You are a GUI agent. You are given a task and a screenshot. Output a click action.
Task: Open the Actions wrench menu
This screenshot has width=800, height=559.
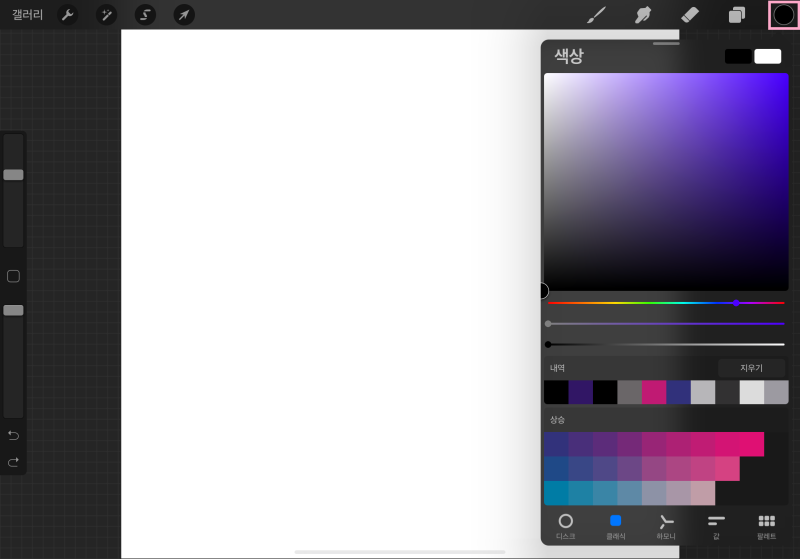click(x=68, y=15)
